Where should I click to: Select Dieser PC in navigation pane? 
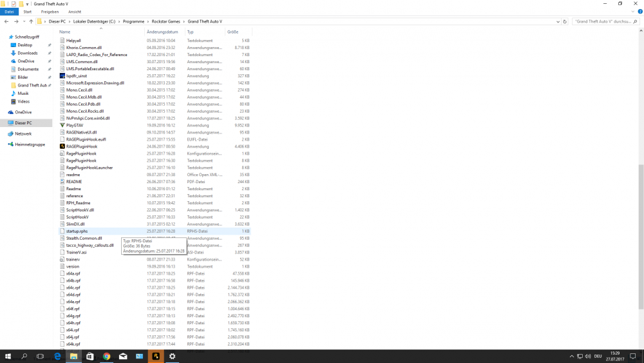click(x=23, y=123)
